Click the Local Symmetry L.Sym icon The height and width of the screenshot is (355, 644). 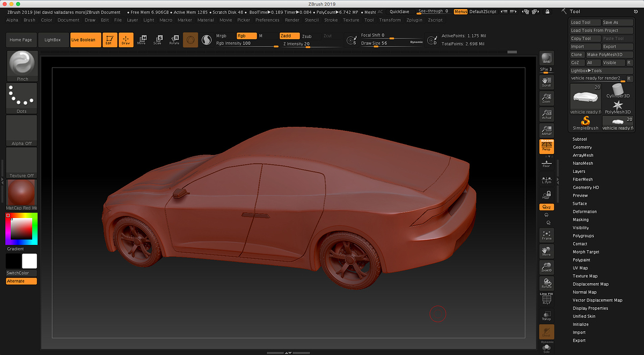click(x=546, y=179)
